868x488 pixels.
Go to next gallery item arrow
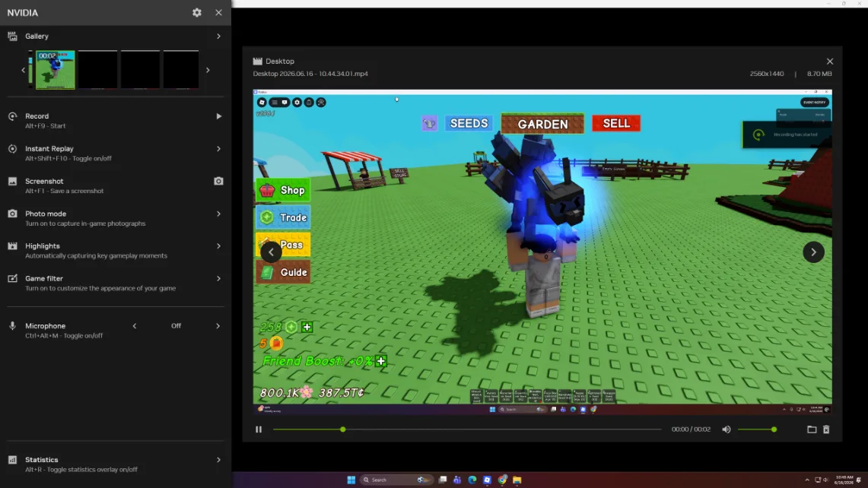(x=813, y=252)
